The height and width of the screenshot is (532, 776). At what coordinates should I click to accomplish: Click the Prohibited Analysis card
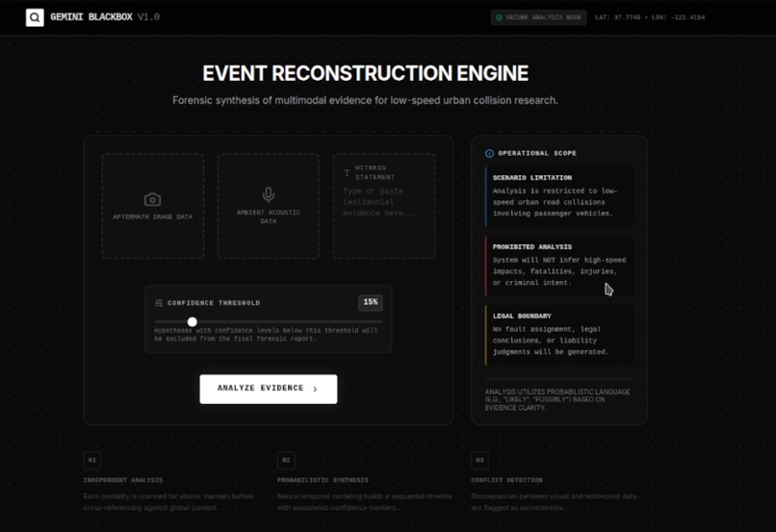coord(559,266)
